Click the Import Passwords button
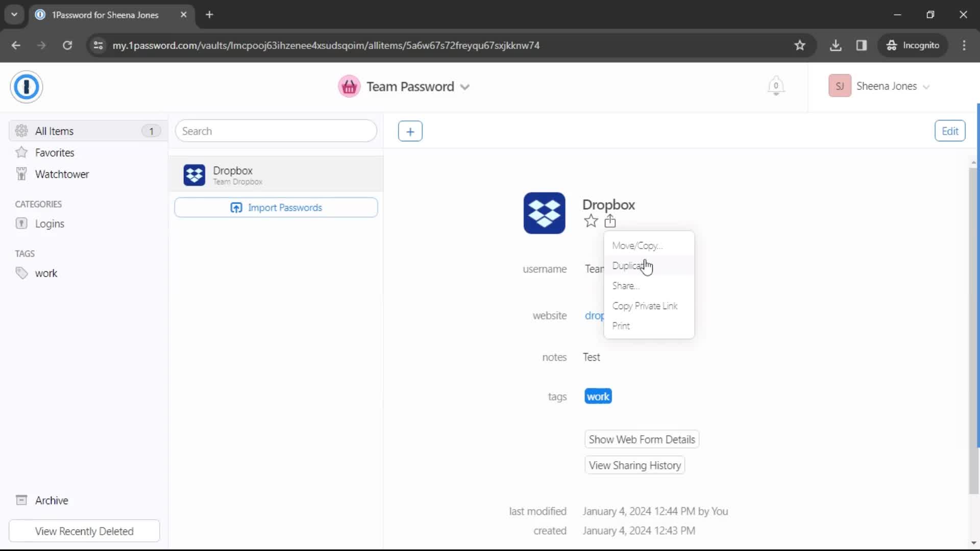 pos(277,207)
